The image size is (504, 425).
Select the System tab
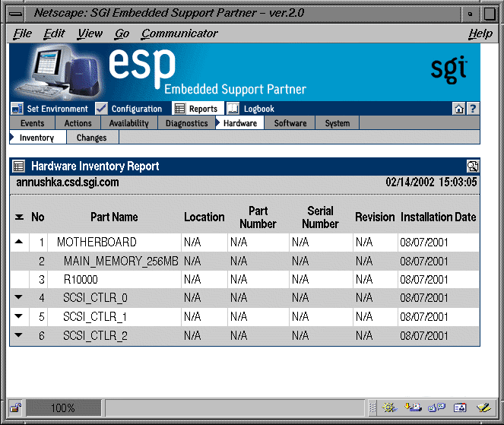click(x=338, y=123)
